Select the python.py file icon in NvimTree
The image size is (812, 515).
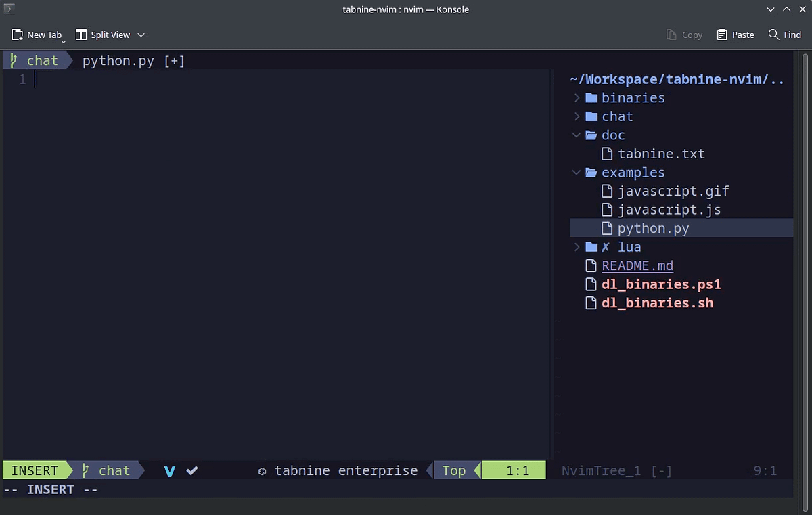point(606,228)
